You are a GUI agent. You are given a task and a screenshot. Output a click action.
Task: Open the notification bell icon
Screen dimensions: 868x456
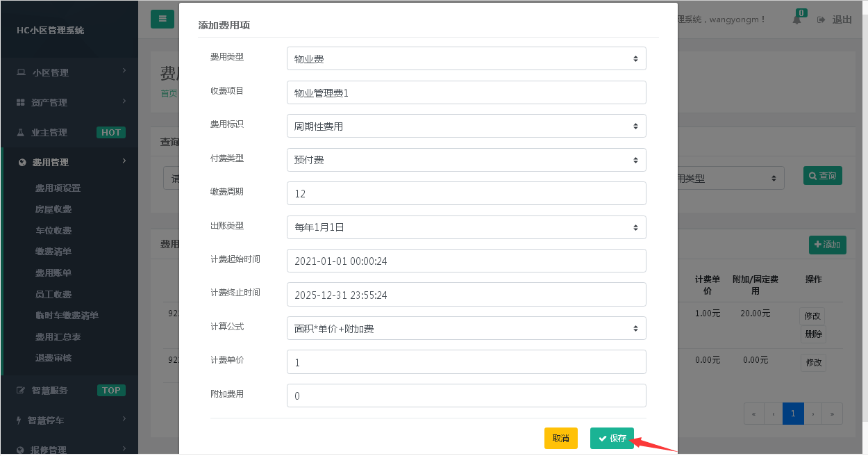796,19
